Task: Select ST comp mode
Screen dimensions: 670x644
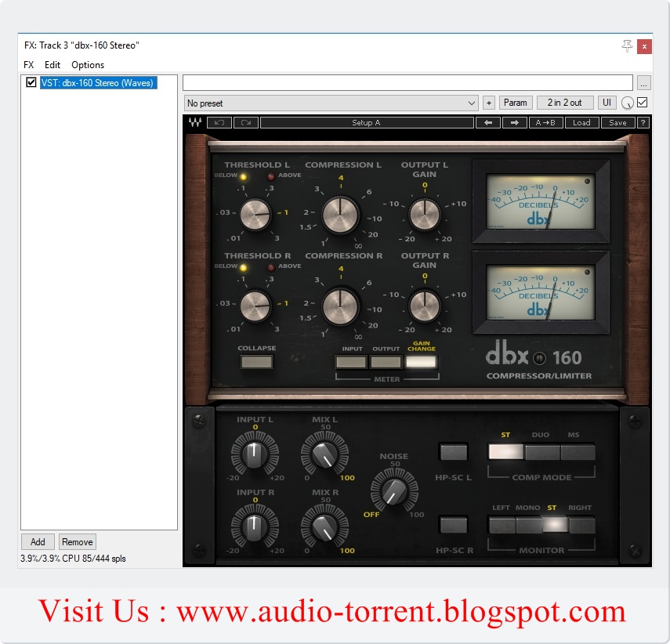Action: pos(506,452)
